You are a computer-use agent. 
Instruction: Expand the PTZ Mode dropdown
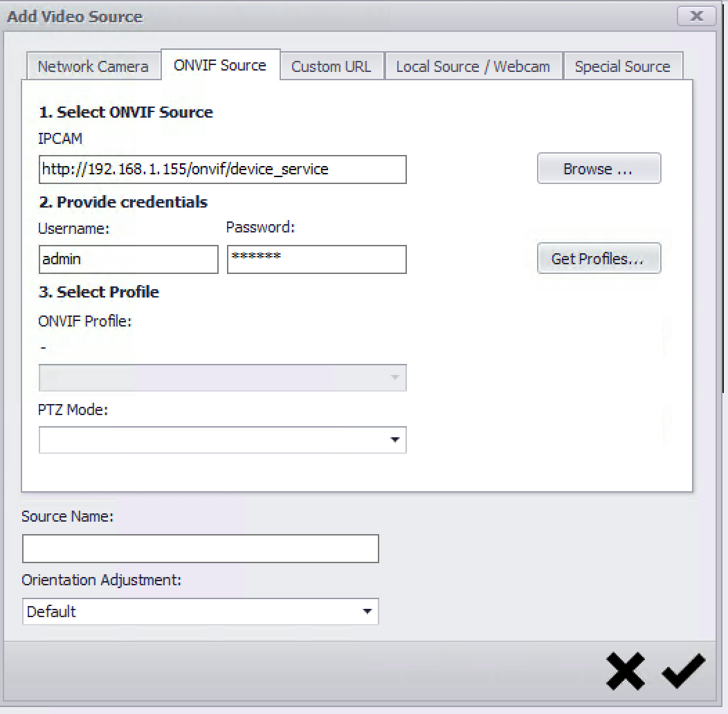223,439
